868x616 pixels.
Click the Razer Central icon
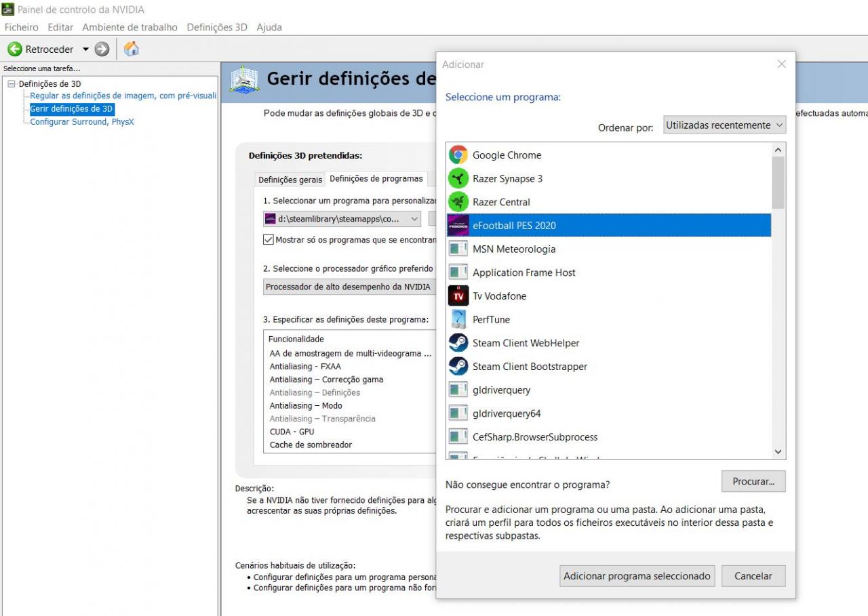pyautogui.click(x=458, y=202)
